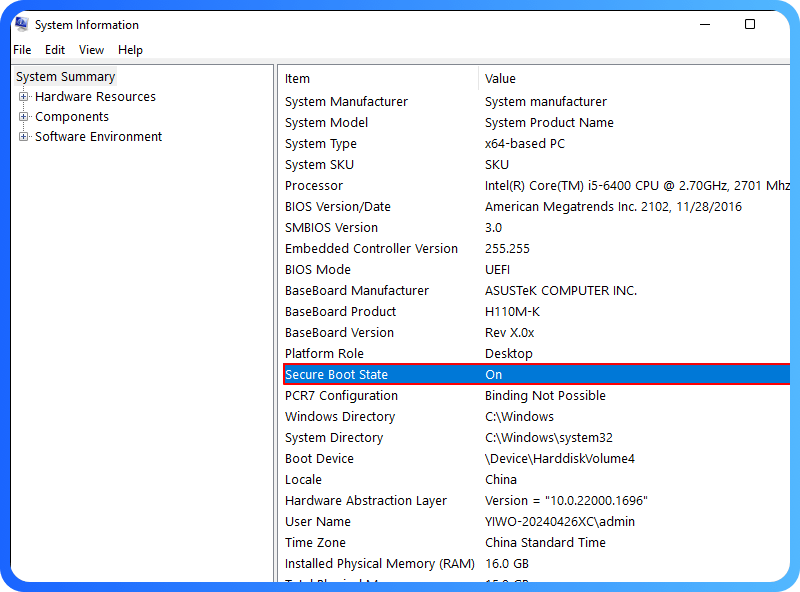Screen dimensions: 800x592
Task: Maximize the System Information window
Action: (x=750, y=24)
